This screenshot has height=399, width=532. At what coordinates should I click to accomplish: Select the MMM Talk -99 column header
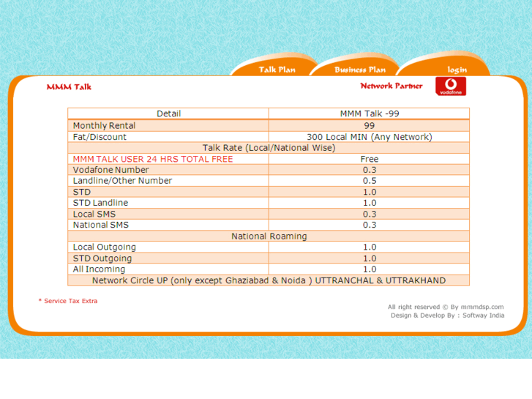(x=369, y=113)
